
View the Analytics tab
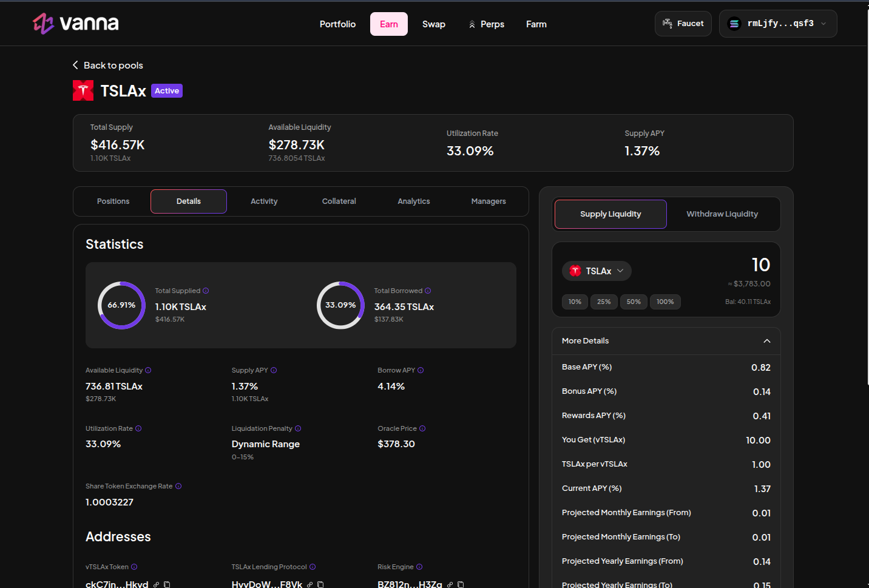pos(414,201)
